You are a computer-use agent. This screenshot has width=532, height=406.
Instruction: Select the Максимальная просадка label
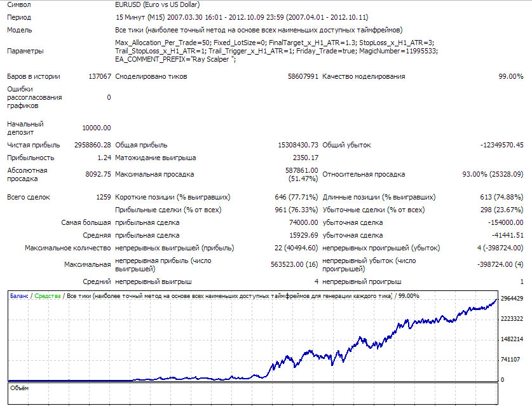(x=154, y=174)
